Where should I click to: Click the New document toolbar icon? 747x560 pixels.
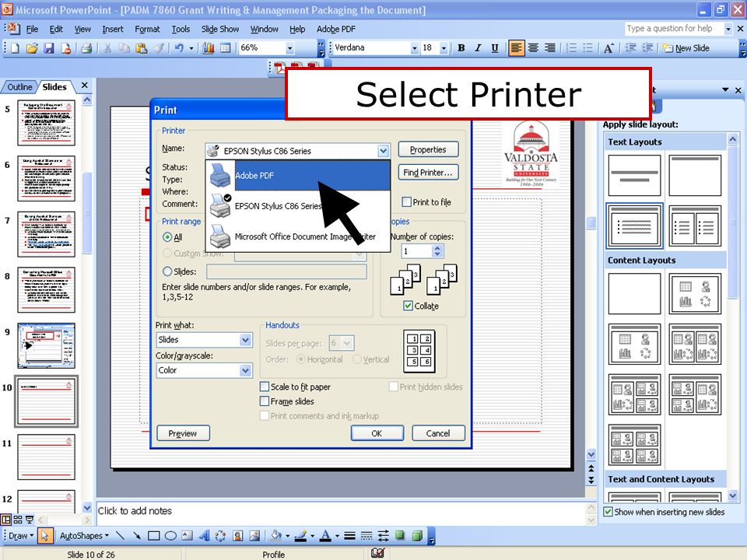15,48
